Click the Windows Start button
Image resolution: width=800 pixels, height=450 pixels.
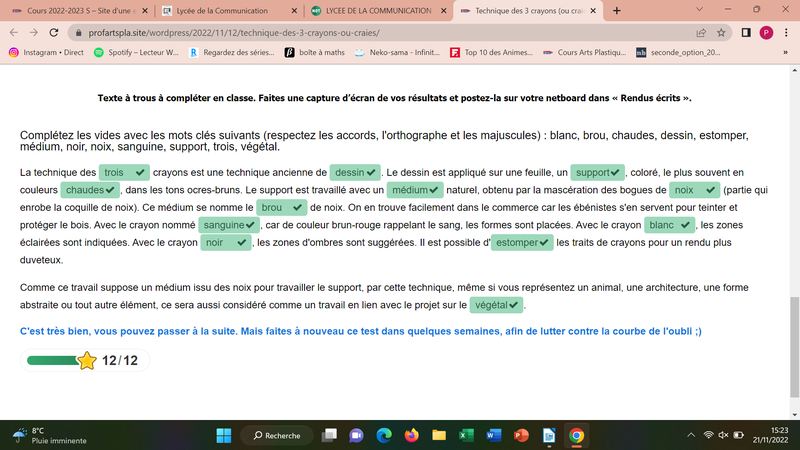tap(222, 435)
